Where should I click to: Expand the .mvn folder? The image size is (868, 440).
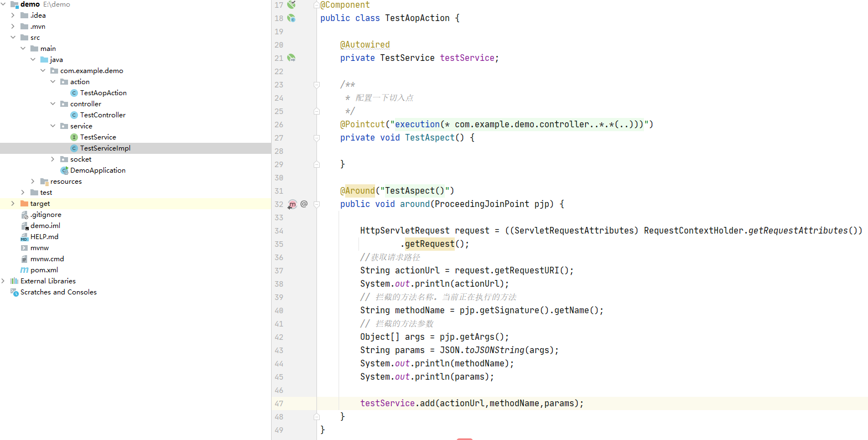[13, 27]
